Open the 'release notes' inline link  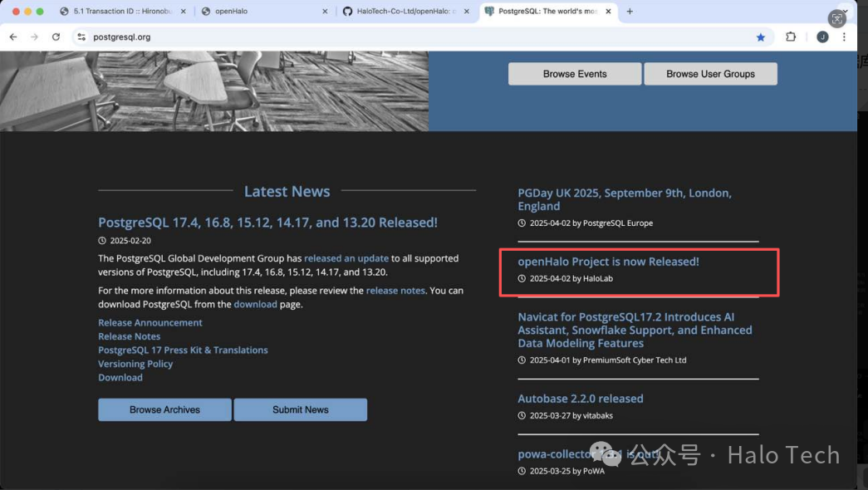[395, 291]
